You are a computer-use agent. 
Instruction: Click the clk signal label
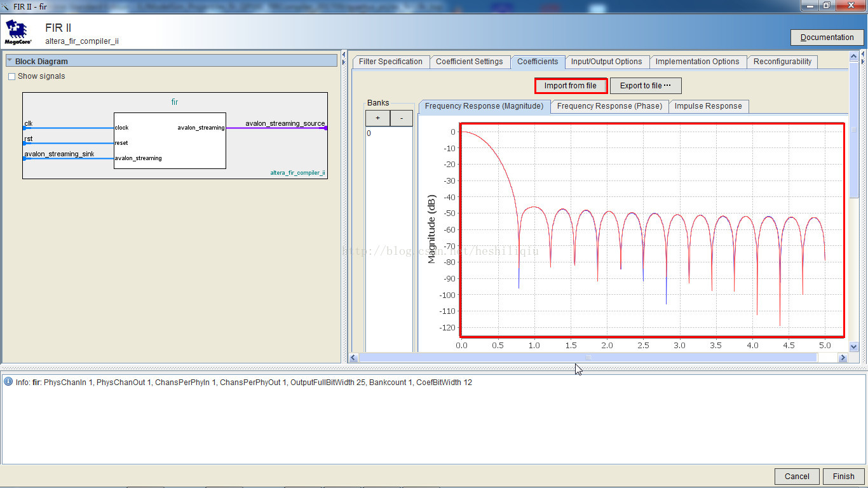pyautogui.click(x=29, y=123)
